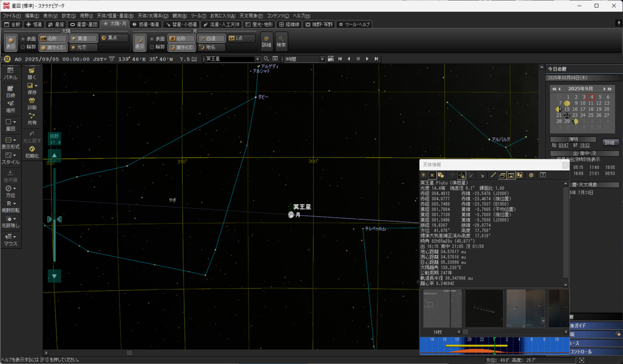Open the 日時 date-time setting
The image size is (623, 364).
point(10,92)
